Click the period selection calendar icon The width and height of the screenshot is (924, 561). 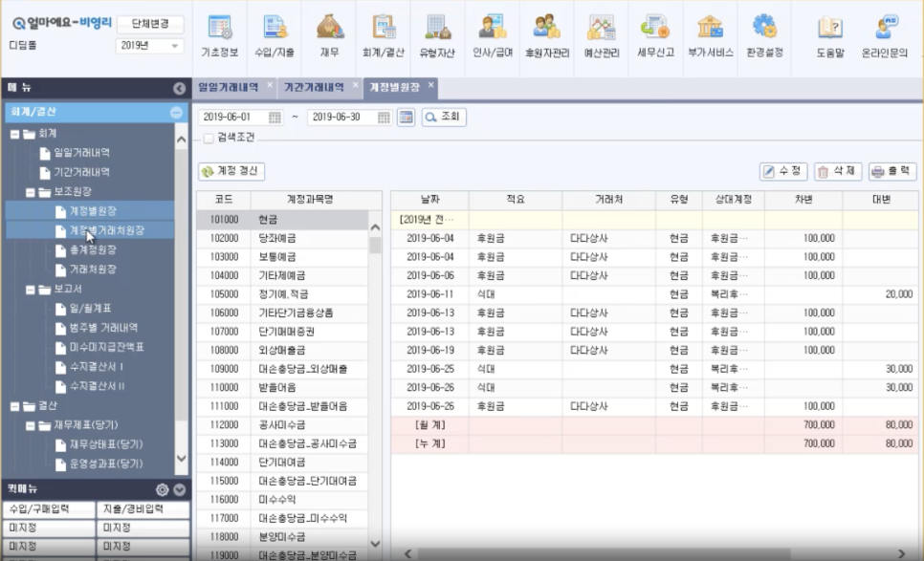(x=406, y=117)
